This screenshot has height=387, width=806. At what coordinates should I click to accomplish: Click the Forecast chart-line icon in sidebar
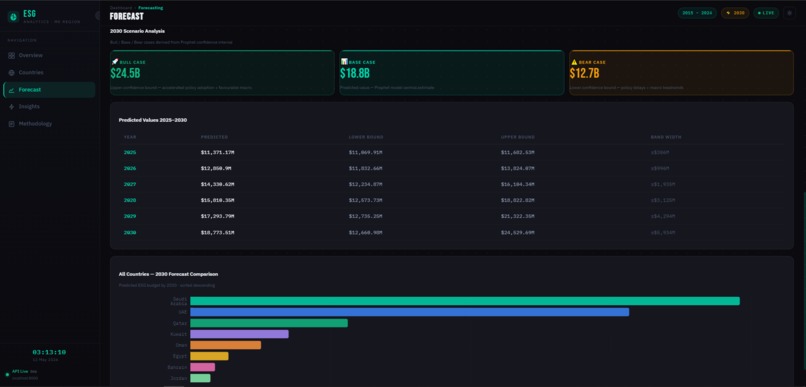click(x=11, y=90)
